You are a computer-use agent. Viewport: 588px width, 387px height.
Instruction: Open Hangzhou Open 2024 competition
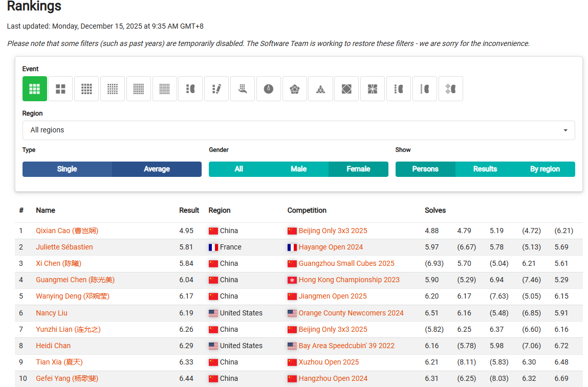click(333, 378)
